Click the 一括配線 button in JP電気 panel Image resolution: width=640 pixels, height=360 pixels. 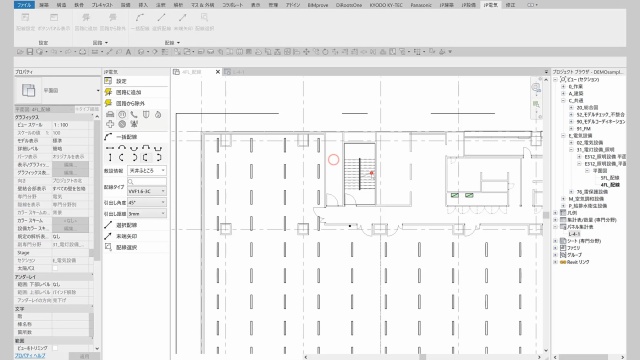point(136,137)
